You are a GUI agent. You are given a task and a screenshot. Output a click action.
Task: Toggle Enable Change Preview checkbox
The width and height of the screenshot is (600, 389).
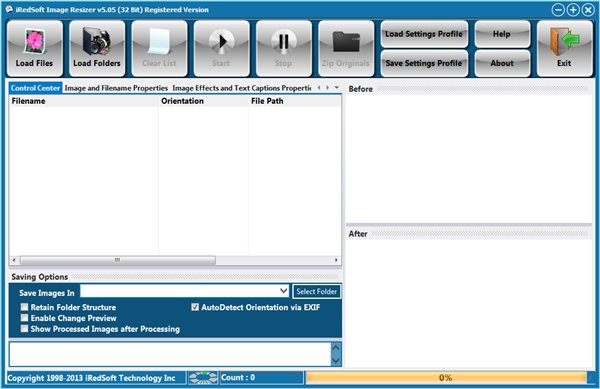coord(24,317)
